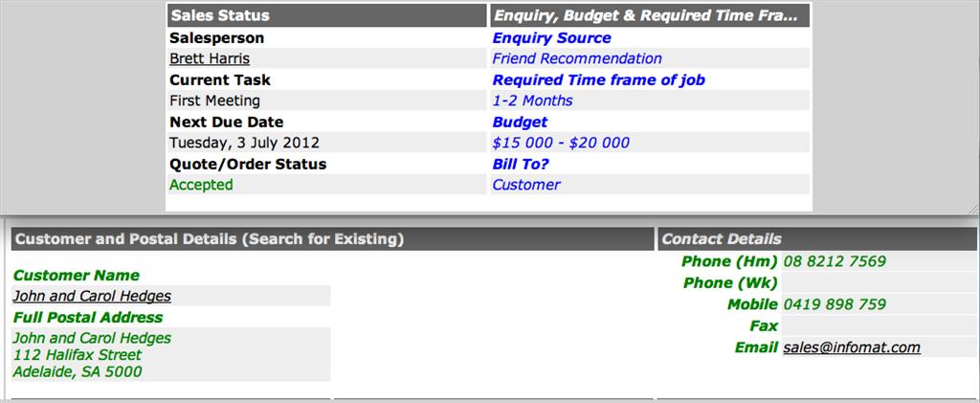Image resolution: width=980 pixels, height=403 pixels.
Task: Select the 1-2 Months time frame field
Action: tap(650, 101)
